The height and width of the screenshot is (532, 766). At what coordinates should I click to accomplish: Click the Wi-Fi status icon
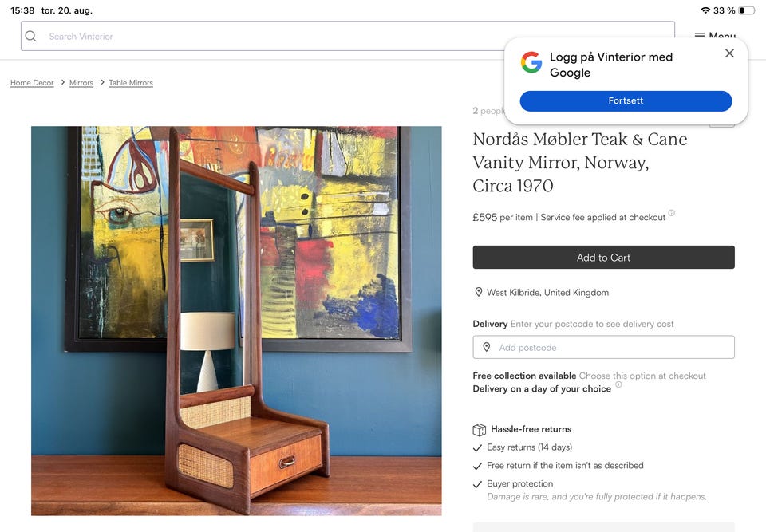tap(705, 10)
